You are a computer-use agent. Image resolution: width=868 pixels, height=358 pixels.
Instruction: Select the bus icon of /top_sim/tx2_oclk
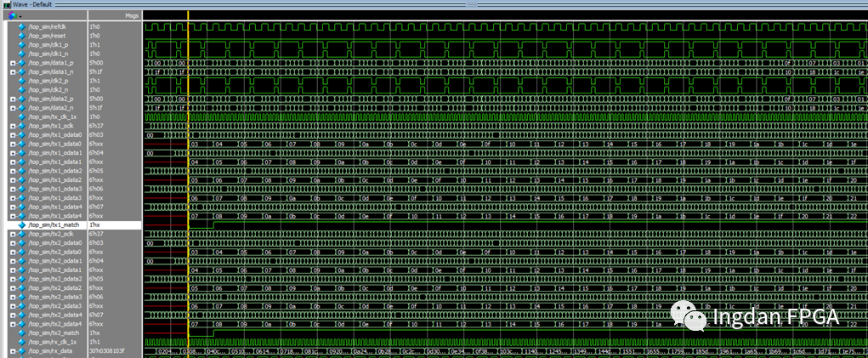coord(22,234)
